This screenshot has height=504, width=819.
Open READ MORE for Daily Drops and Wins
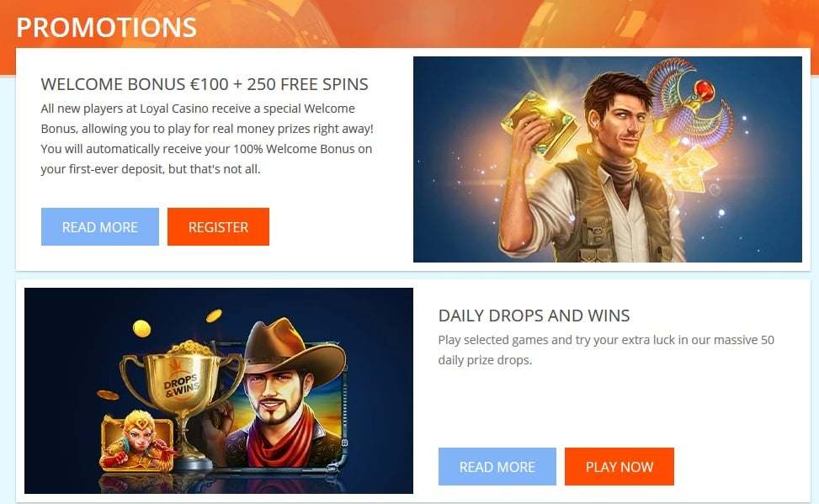coord(497,466)
